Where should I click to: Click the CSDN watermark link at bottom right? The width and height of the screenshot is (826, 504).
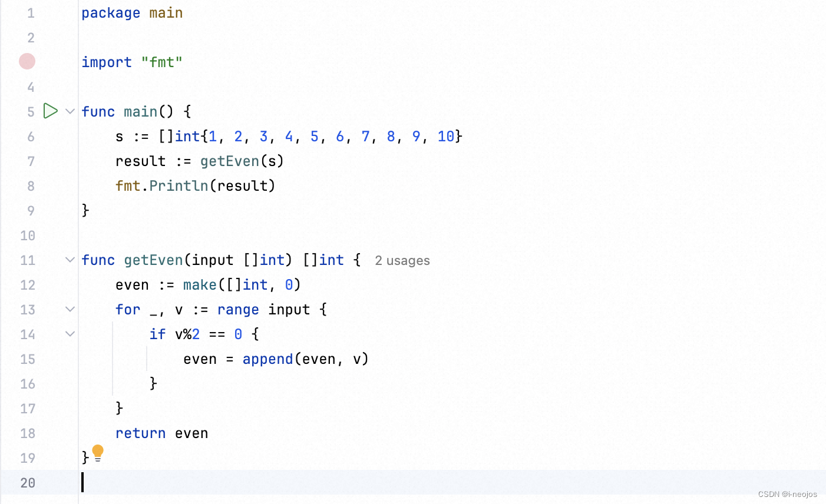(x=788, y=495)
